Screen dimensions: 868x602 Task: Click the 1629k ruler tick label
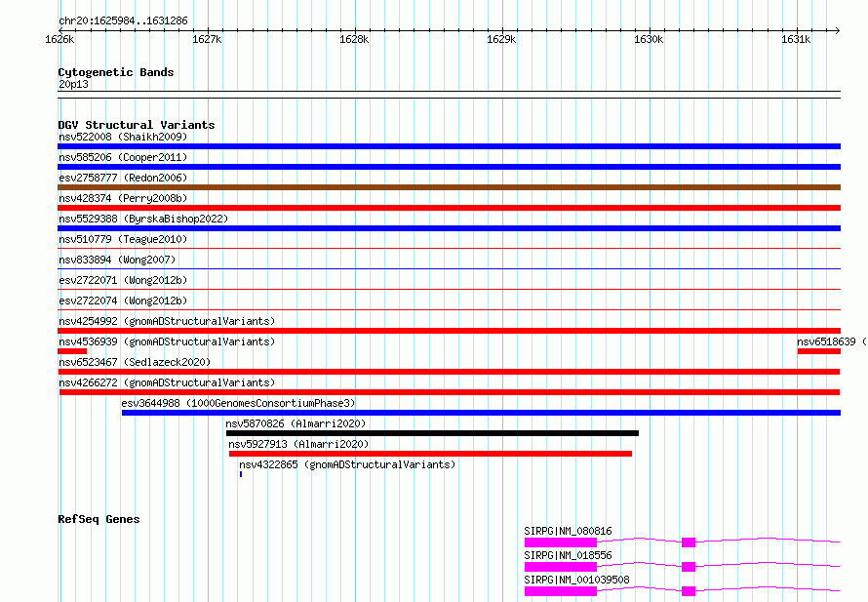click(501, 39)
